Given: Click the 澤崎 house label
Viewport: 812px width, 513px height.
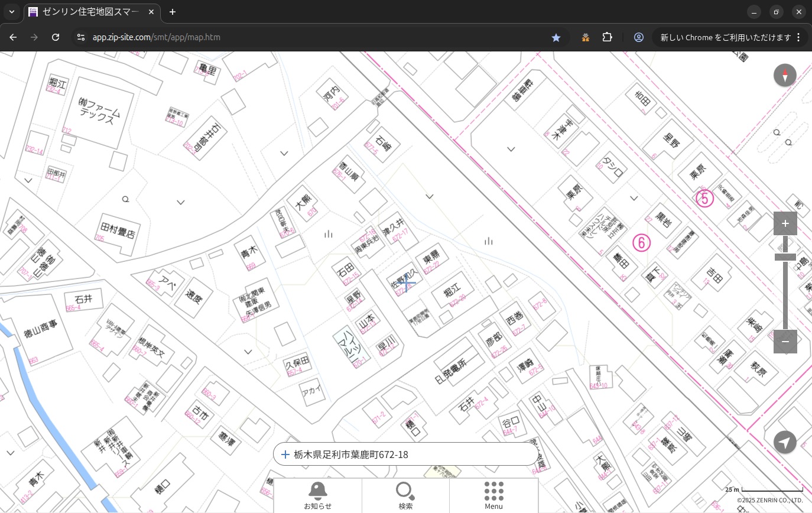Looking at the screenshot, I should [525, 366].
